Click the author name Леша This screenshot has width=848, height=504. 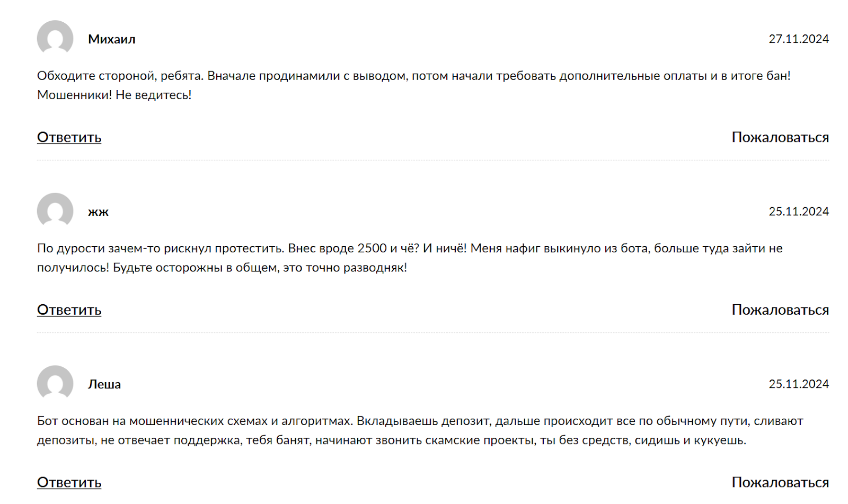[104, 384]
